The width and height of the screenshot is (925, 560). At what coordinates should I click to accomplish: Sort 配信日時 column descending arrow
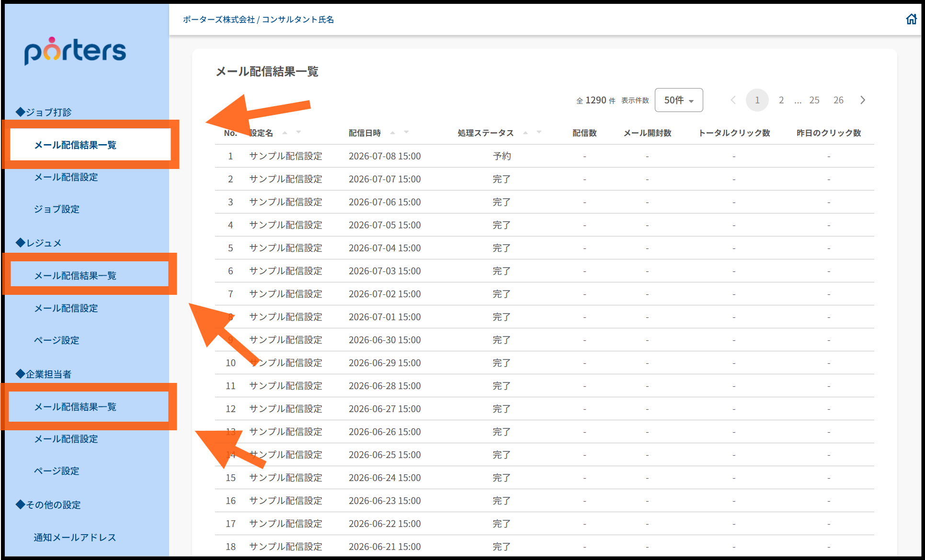[x=406, y=132]
